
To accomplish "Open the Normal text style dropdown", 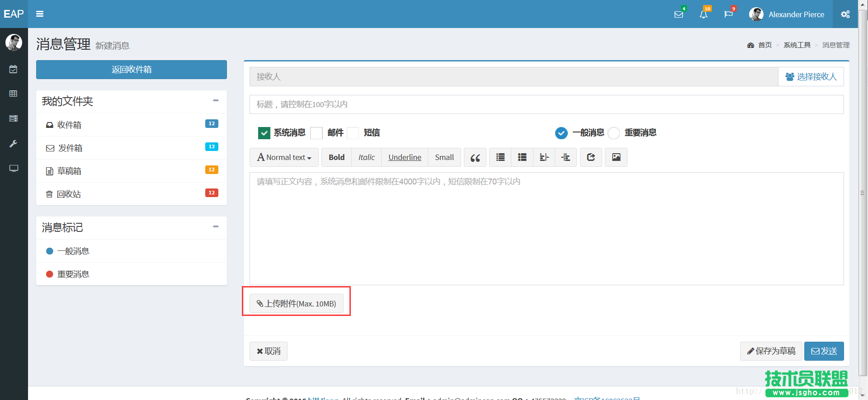I will tap(284, 157).
